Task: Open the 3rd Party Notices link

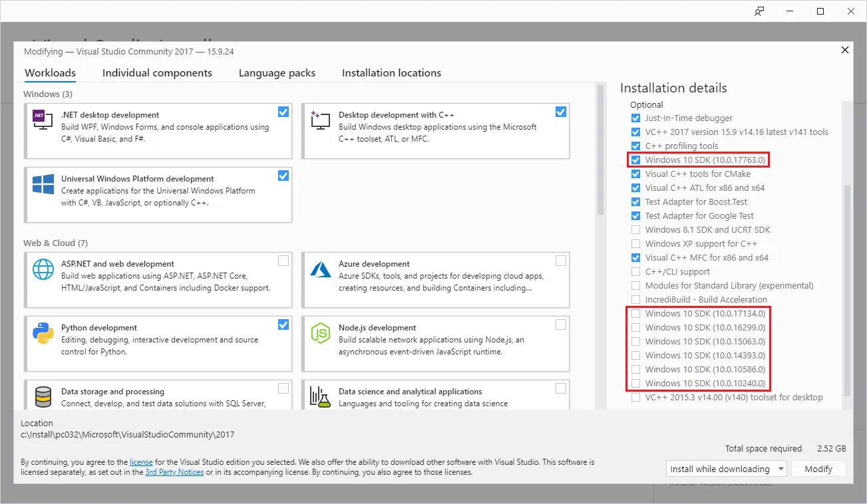Action: pyautogui.click(x=174, y=473)
